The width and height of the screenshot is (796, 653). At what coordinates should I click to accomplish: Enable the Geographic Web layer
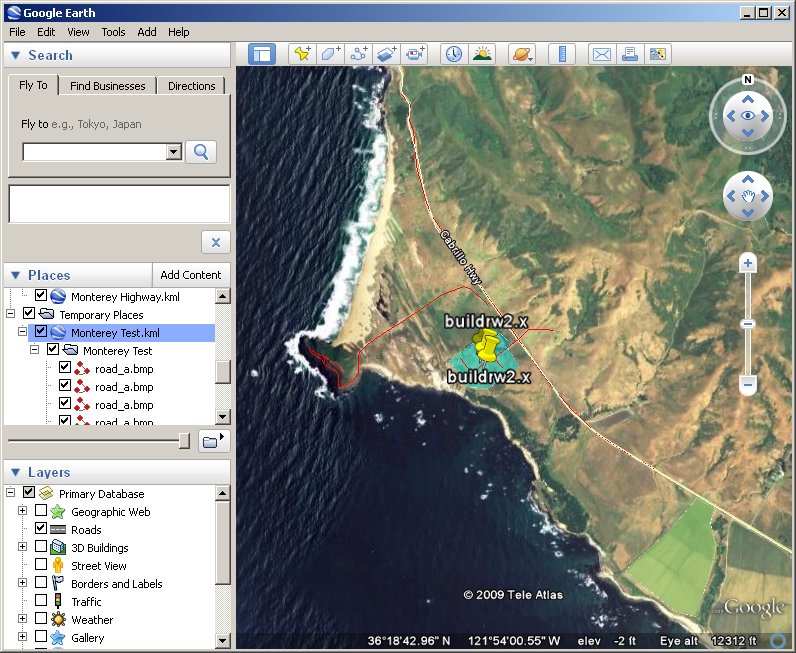point(41,510)
